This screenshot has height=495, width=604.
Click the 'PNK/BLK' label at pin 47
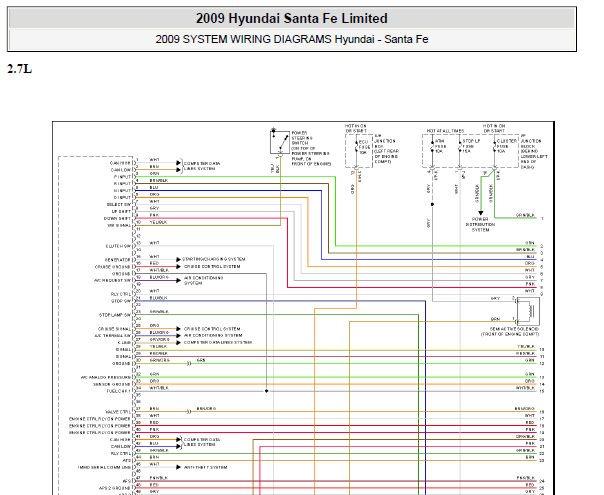tap(159, 478)
